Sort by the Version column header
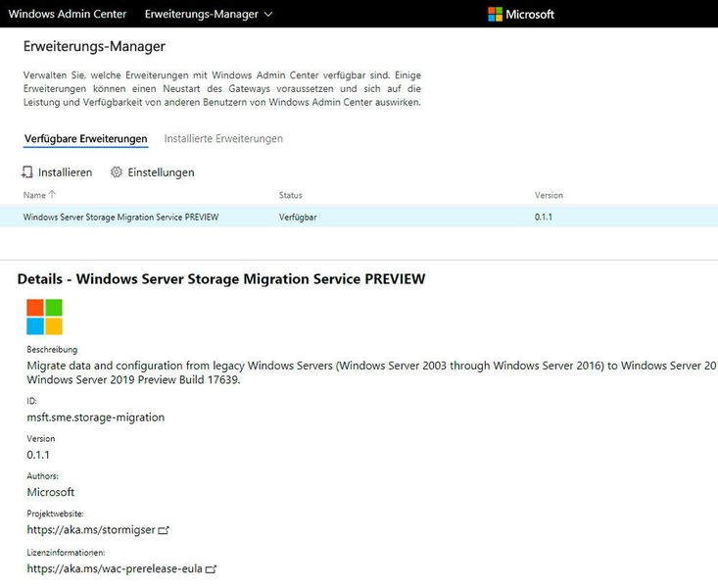 tap(549, 195)
